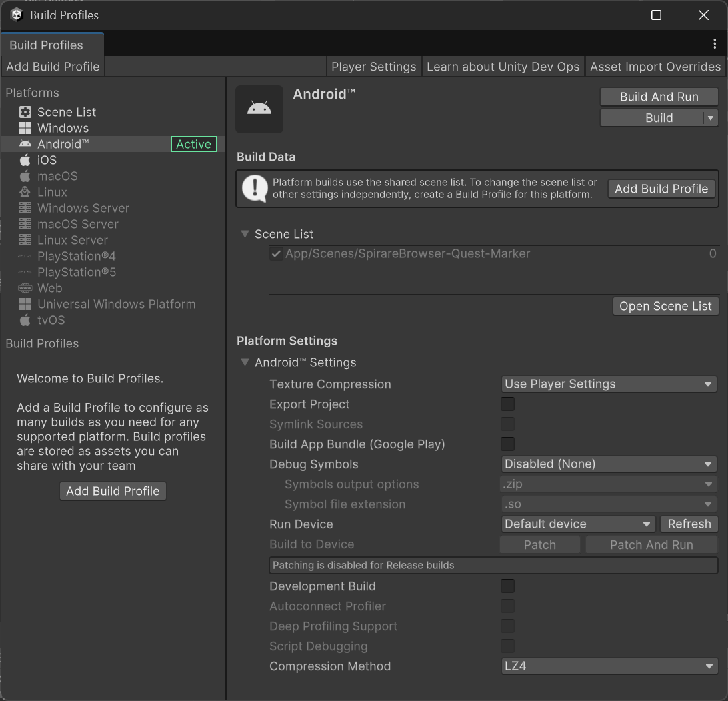Open the Run Device dropdown

pos(578,524)
